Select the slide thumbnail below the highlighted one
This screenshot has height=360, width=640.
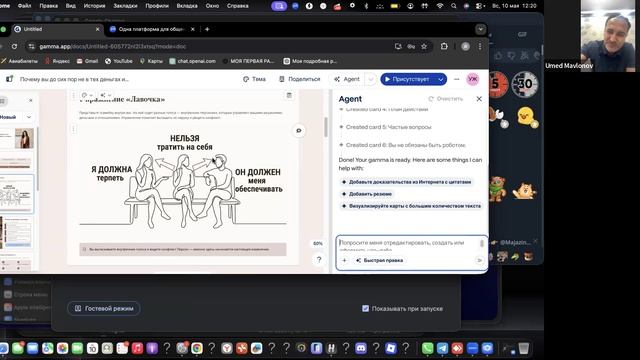[17, 233]
